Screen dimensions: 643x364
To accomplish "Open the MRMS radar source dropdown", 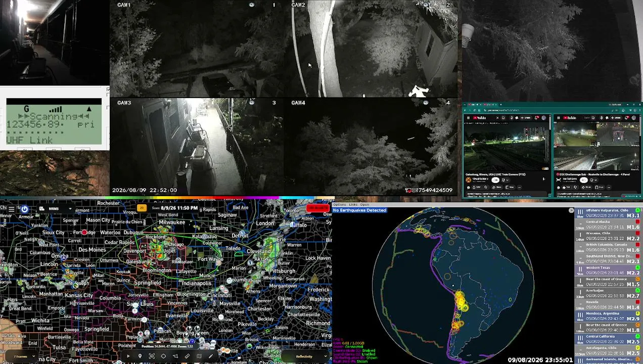I will coord(57,209).
